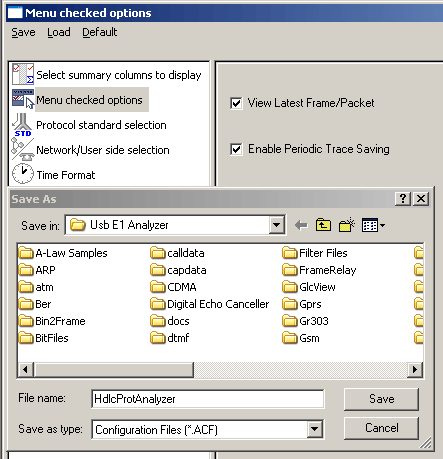The width and height of the screenshot is (443, 459).
Task: Open the Default menu
Action: (x=100, y=32)
